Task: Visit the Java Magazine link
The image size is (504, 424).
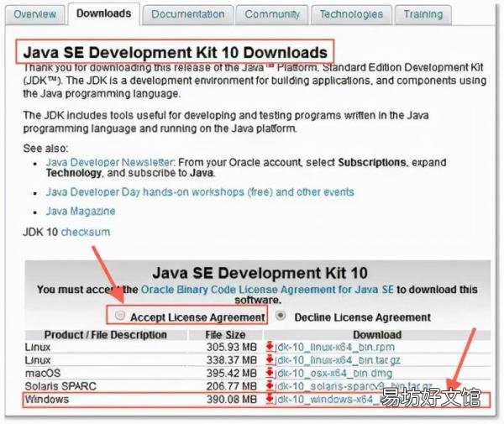Action: pos(81,211)
